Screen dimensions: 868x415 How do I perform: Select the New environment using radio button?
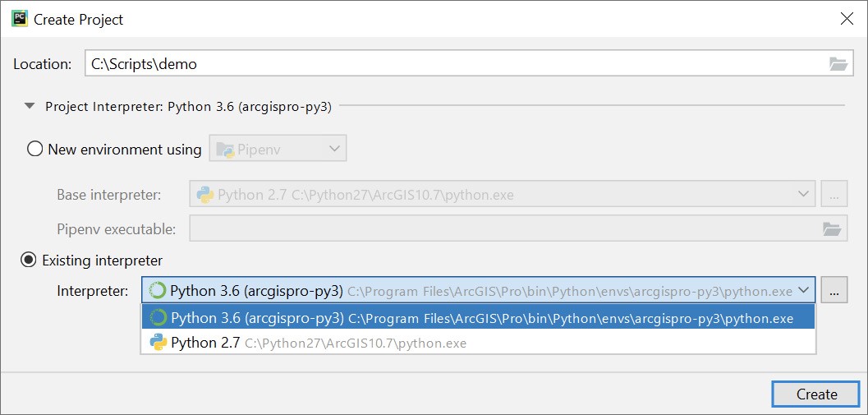coord(34,149)
